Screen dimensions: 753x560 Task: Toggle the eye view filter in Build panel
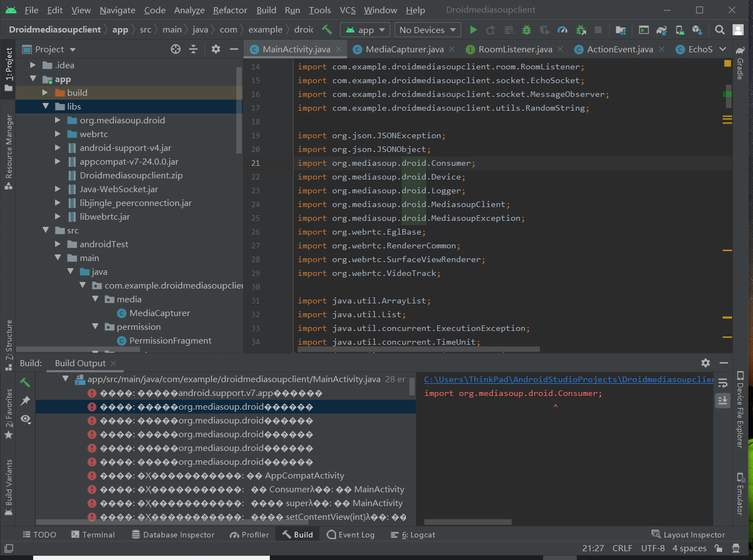point(25,419)
